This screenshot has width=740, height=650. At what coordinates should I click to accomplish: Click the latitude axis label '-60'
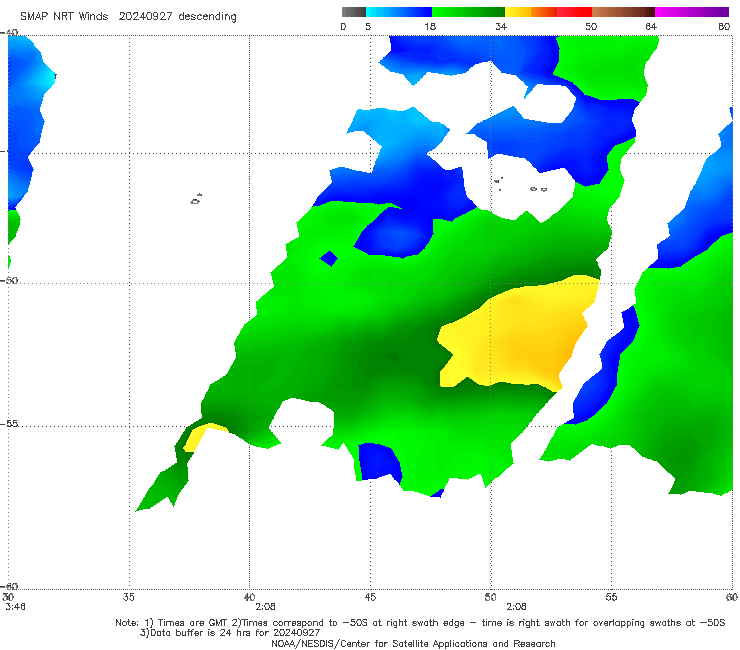(10, 586)
